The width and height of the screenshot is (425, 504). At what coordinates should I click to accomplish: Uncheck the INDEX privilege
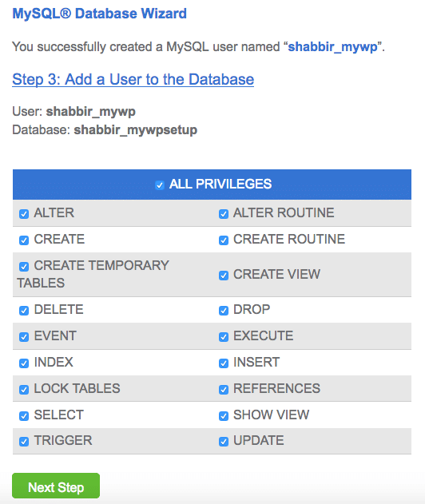tap(24, 363)
